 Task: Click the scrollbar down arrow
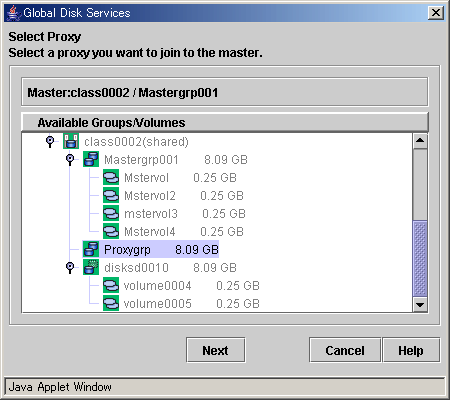tap(420, 304)
